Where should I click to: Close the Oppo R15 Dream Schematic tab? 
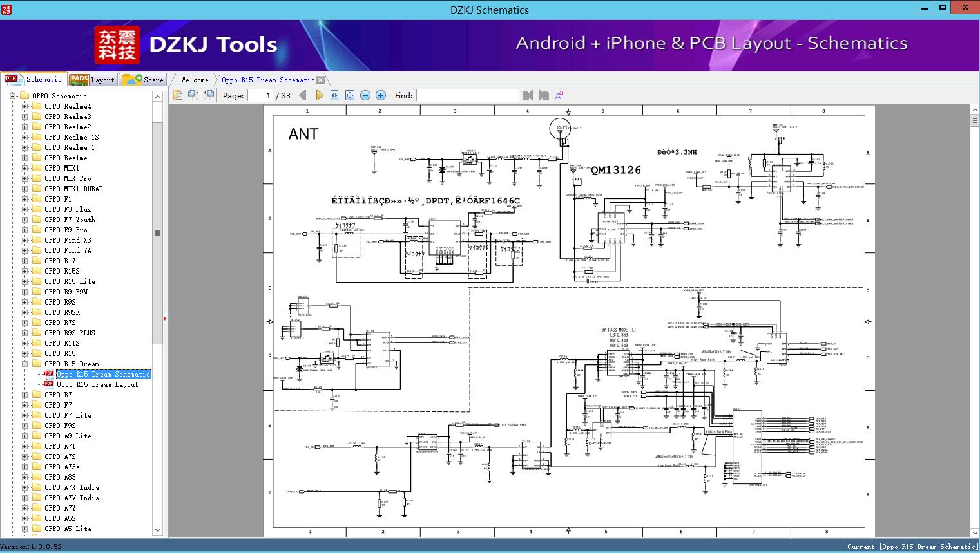[x=321, y=80]
